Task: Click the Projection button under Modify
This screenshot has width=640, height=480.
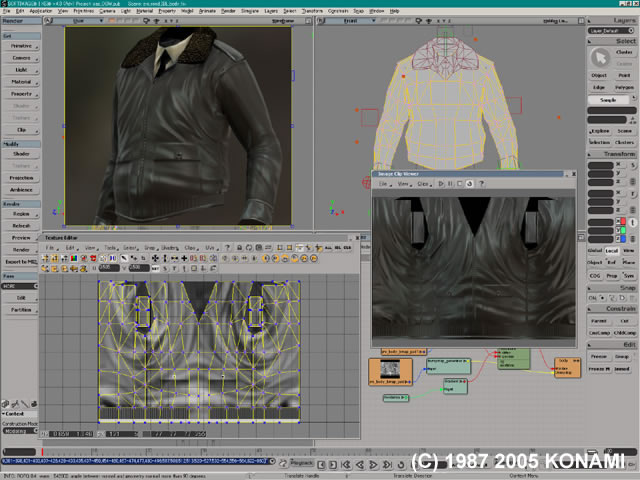Action: click(x=21, y=178)
